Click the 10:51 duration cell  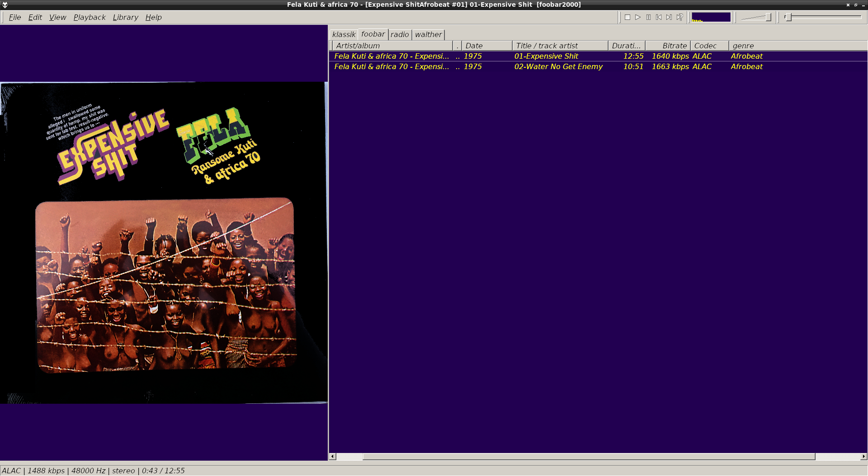tap(633, 66)
